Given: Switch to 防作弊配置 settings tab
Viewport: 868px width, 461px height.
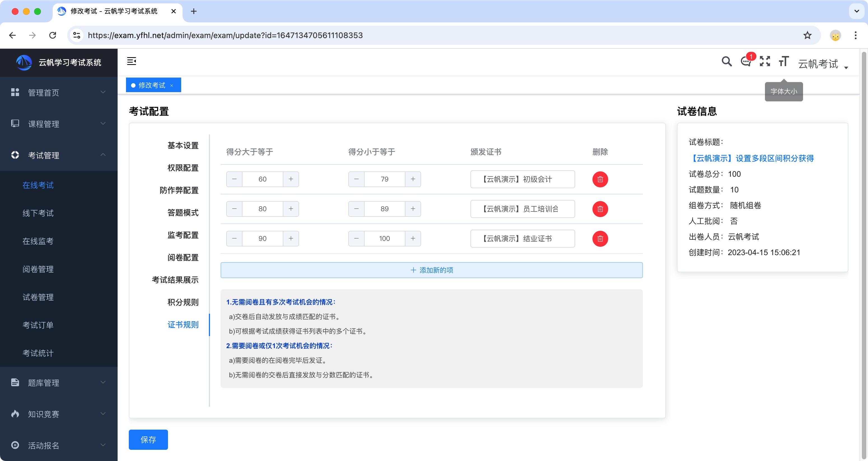Looking at the screenshot, I should click(x=179, y=190).
